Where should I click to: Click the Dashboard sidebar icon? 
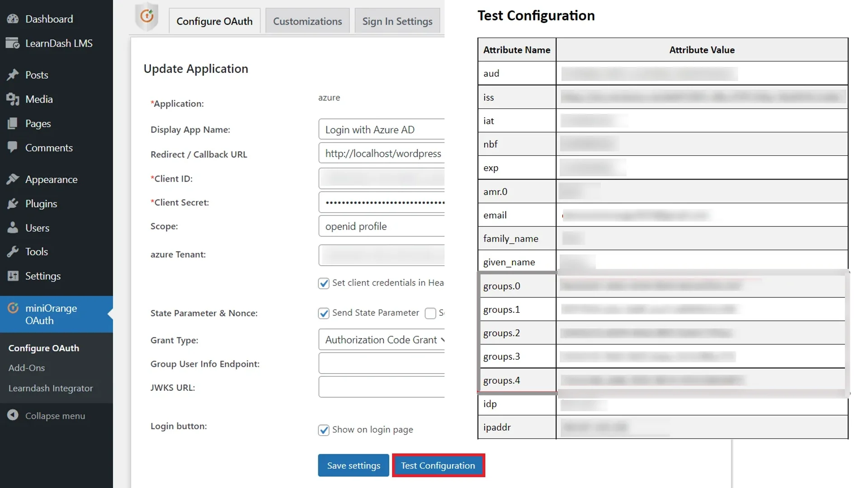pos(12,19)
